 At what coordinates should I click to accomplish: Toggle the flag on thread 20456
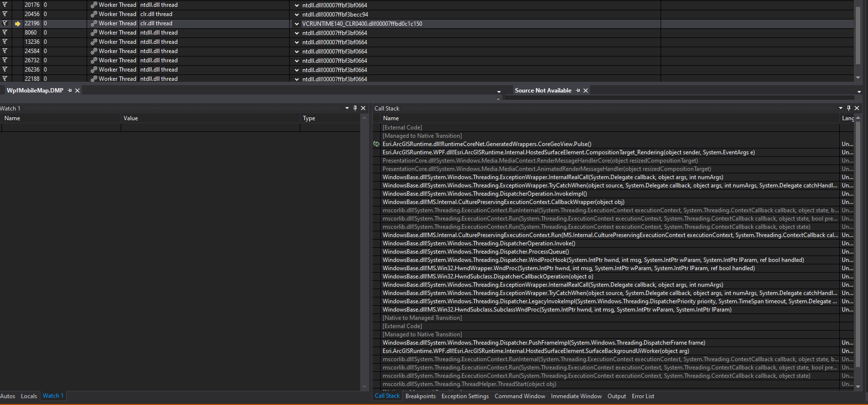point(5,14)
